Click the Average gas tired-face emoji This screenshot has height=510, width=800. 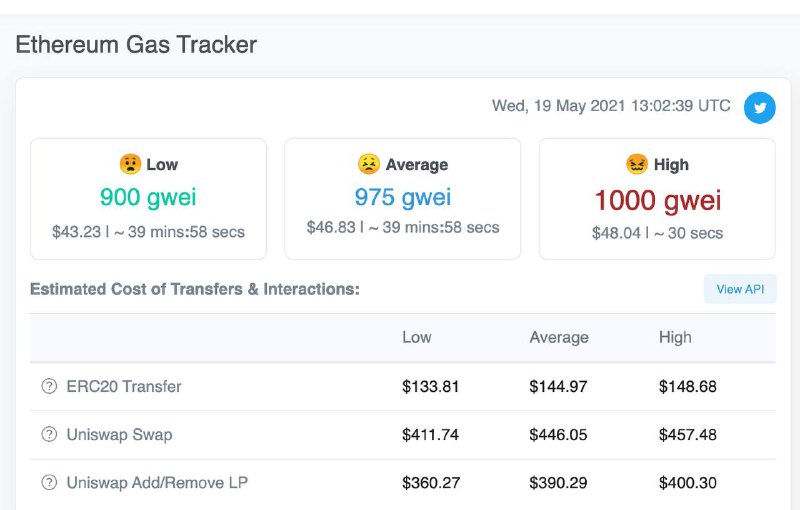(368, 164)
